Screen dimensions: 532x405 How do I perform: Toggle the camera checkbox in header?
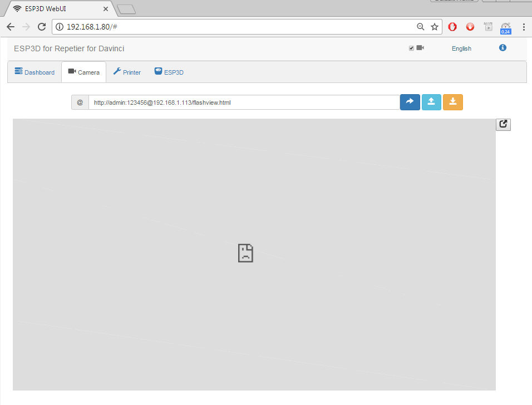point(411,48)
